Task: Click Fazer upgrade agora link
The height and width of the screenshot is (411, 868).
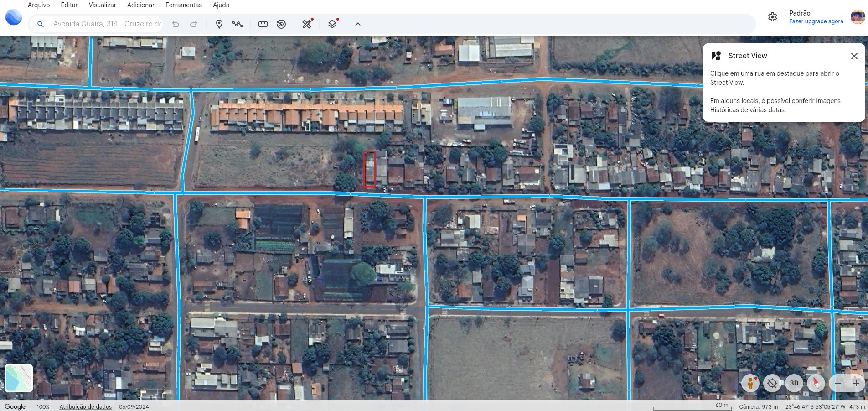Action: click(816, 21)
